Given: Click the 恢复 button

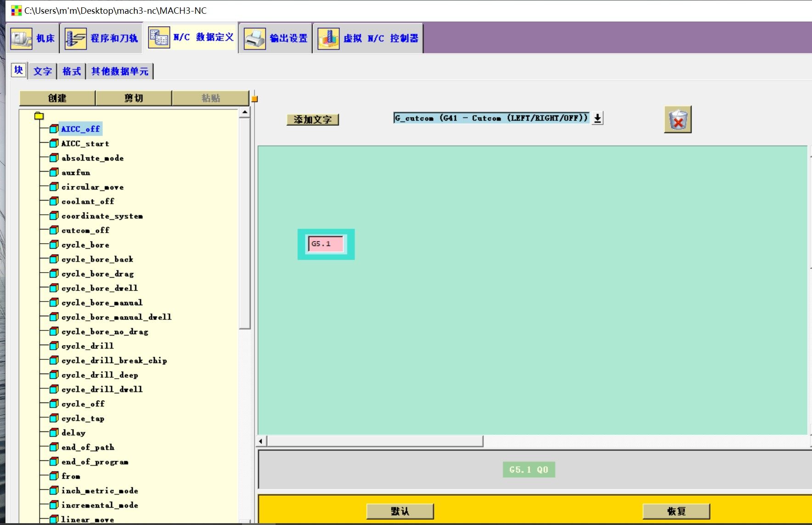Looking at the screenshot, I should pos(677,511).
